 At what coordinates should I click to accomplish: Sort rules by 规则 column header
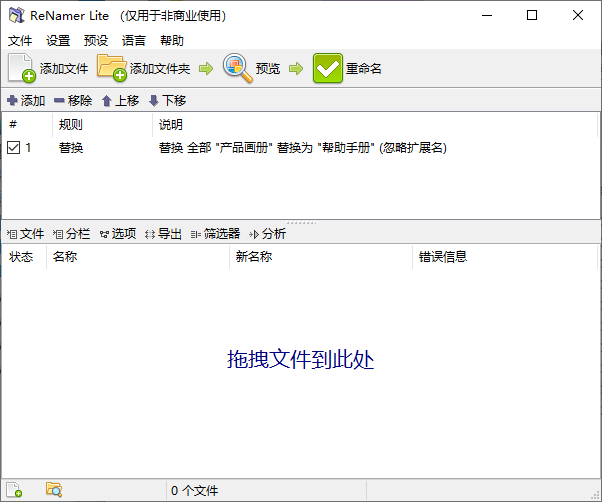[x=103, y=124]
